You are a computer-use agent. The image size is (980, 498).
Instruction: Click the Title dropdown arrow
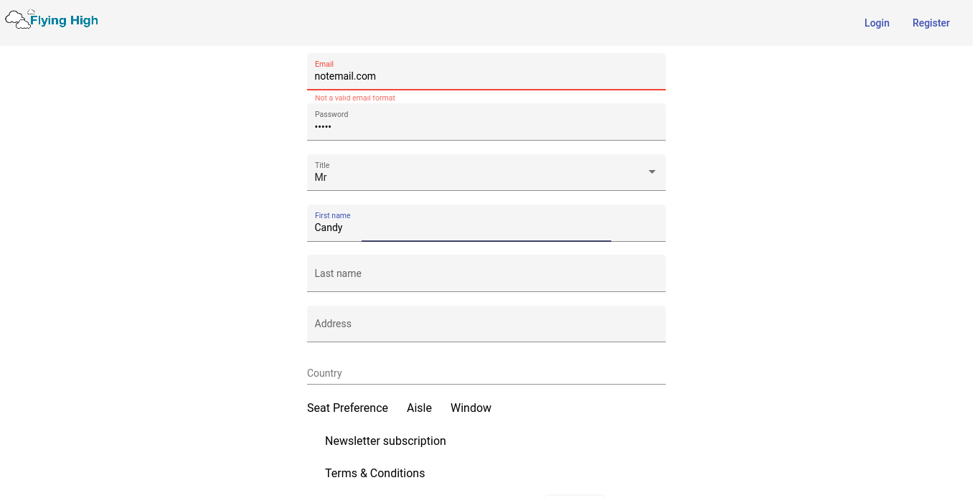(x=652, y=172)
